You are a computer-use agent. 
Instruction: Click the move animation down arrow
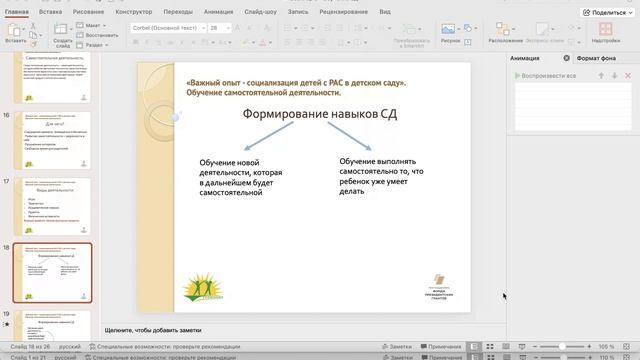tap(614, 76)
